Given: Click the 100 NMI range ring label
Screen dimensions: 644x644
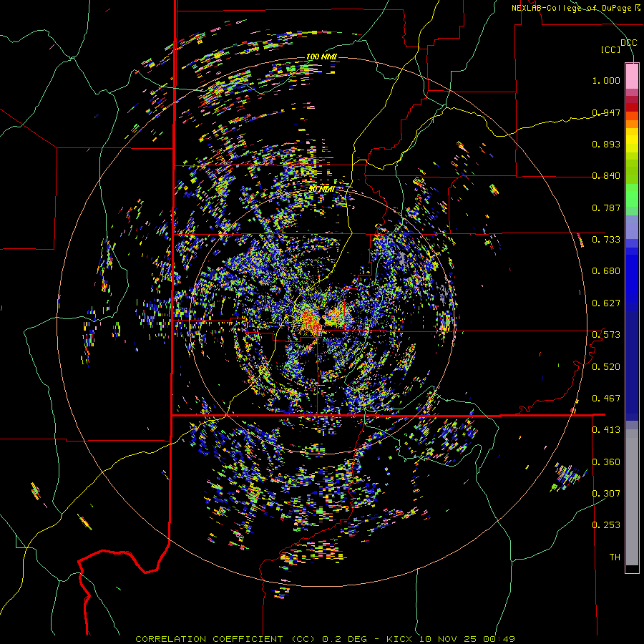Looking at the screenshot, I should click(x=321, y=57).
